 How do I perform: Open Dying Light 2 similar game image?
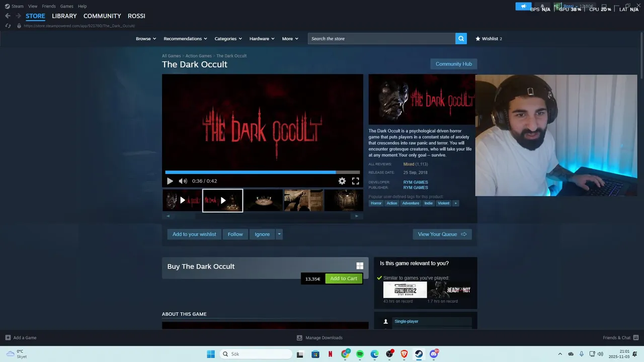coord(405,290)
